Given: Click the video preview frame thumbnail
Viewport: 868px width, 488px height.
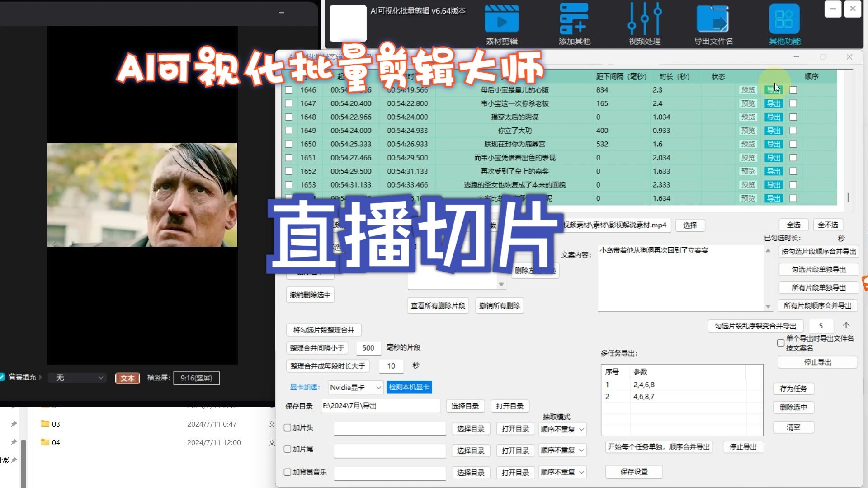Looking at the screenshot, I should coord(142,195).
